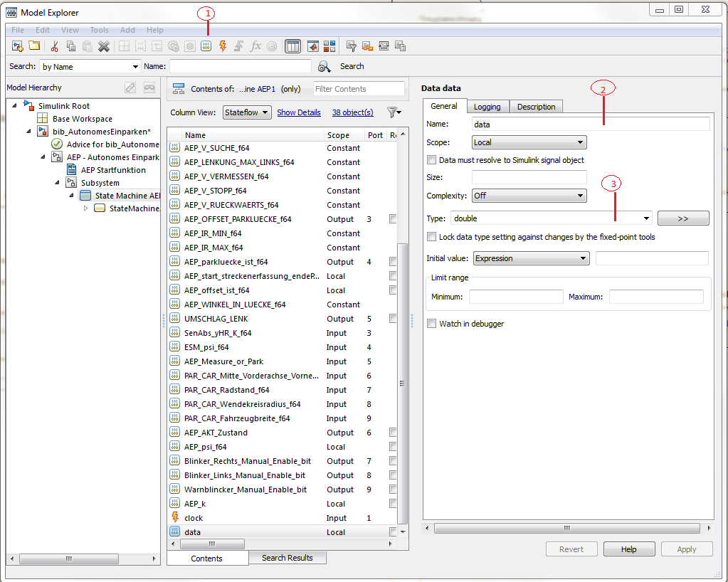Click the Open folder icon in toolbar

[x=34, y=46]
